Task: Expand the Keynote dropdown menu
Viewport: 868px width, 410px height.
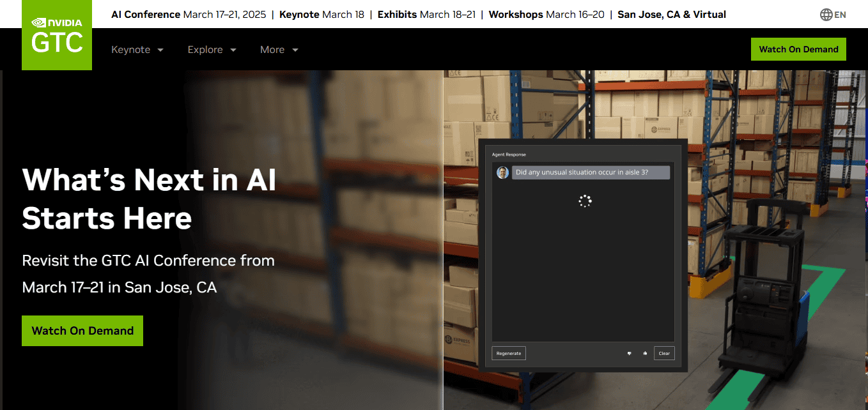Action: pos(137,50)
